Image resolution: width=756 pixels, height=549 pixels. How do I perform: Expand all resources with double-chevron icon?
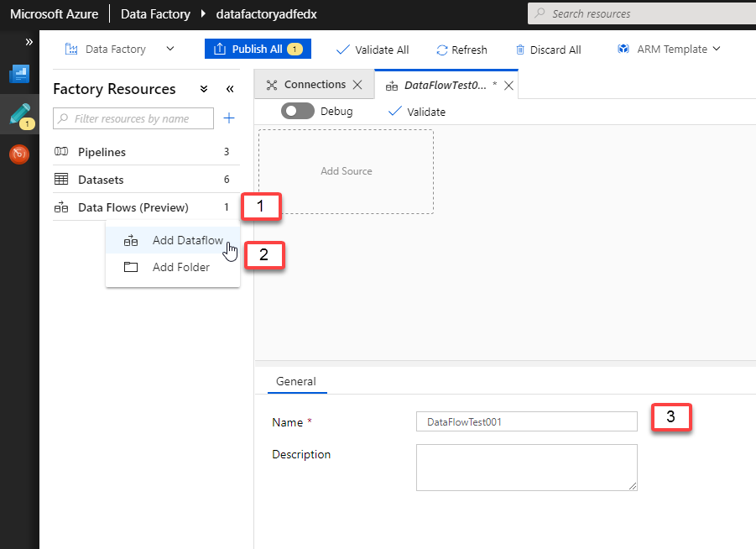[x=203, y=89]
